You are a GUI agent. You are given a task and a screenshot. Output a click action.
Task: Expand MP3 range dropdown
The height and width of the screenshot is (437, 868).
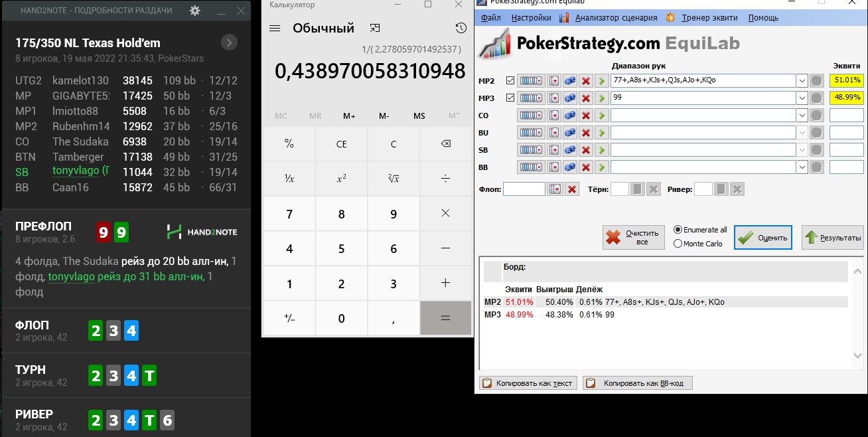pyautogui.click(x=803, y=98)
